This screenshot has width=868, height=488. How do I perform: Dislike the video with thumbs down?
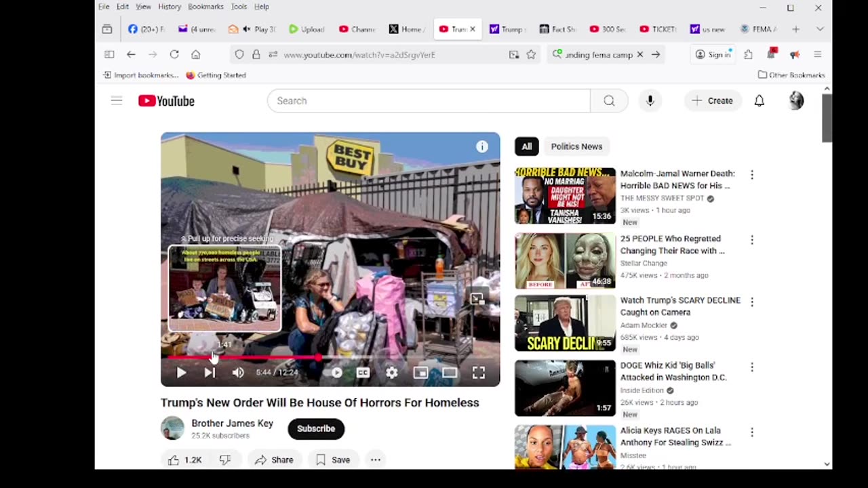click(x=225, y=460)
